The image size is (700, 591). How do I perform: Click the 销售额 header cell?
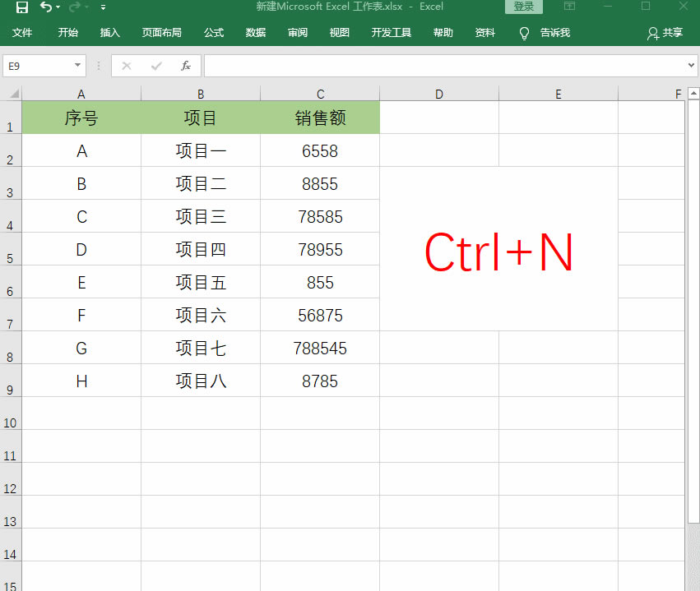click(x=320, y=118)
